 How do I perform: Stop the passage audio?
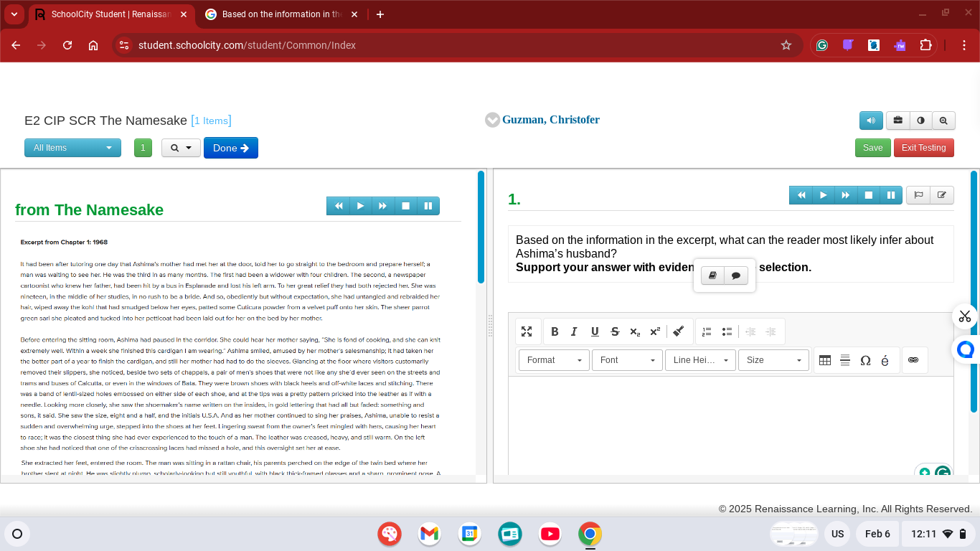pyautogui.click(x=405, y=206)
